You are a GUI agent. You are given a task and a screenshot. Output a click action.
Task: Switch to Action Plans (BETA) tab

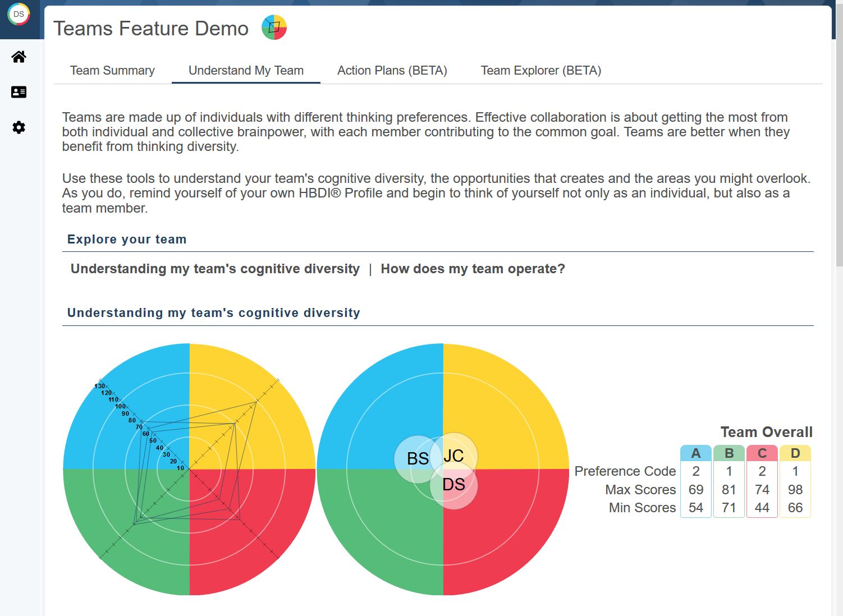(x=392, y=71)
